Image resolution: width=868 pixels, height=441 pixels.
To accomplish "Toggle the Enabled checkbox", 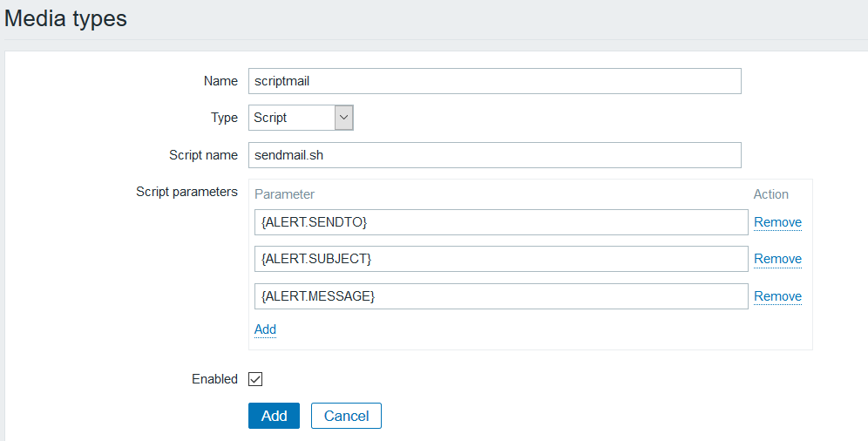I will [255, 379].
